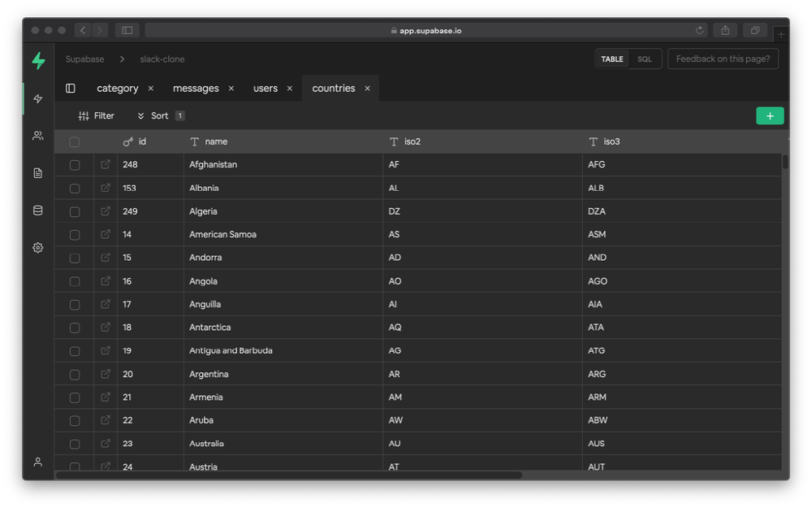Click the horizontal scrollbar of the table
The image size is (812, 508).
[x=288, y=475]
